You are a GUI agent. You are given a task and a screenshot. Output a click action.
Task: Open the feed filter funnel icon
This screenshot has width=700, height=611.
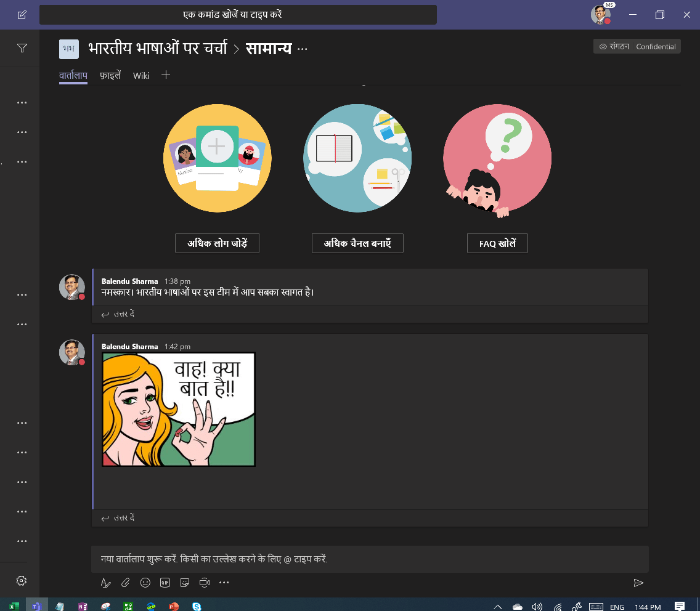pyautogui.click(x=22, y=48)
